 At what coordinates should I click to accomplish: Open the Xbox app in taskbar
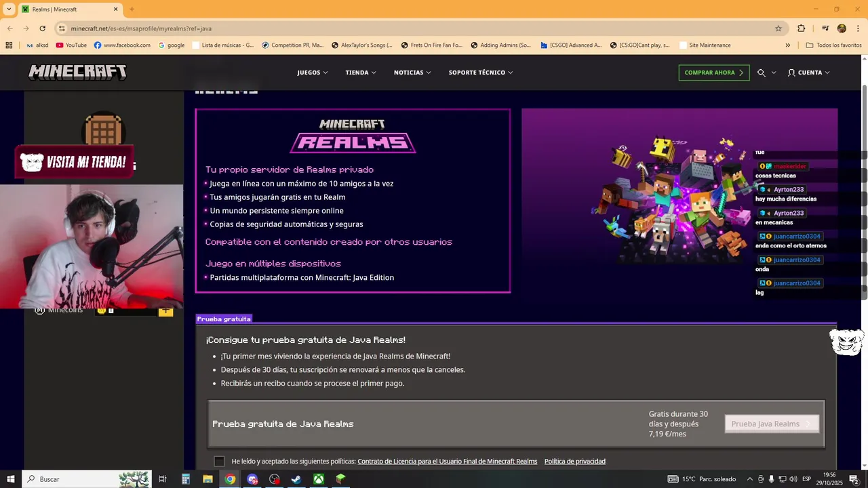click(318, 479)
